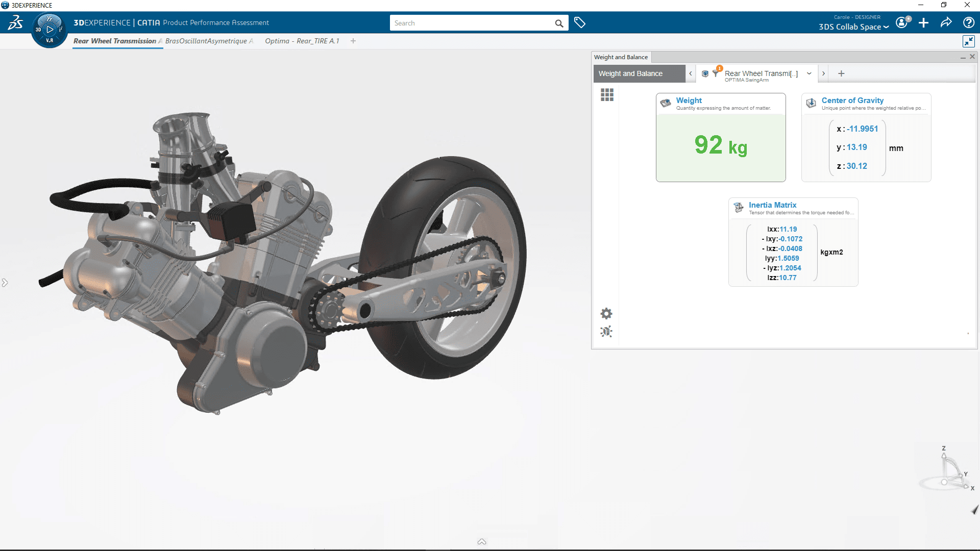Open the help question mark icon
The height and width of the screenshot is (551, 980).
tap(968, 22)
